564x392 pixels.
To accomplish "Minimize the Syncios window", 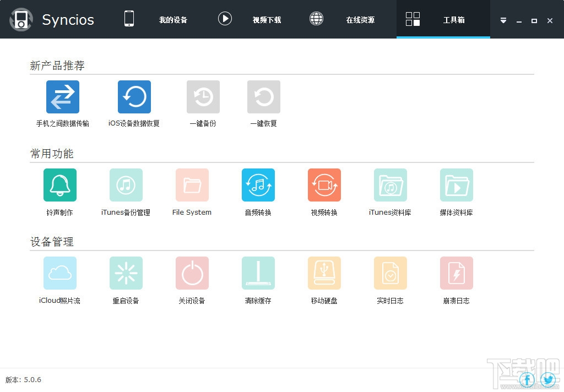I will pos(519,21).
